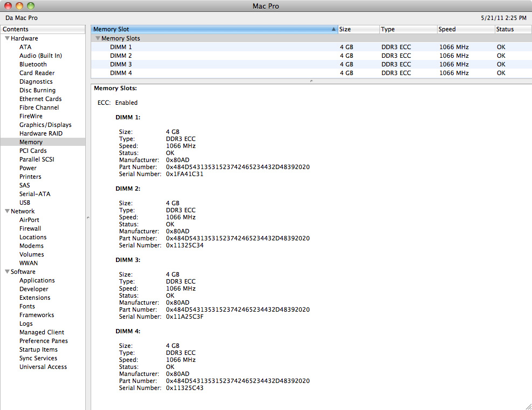Open Diagnostics in the Hardware list
This screenshot has height=410, width=532.
click(36, 82)
